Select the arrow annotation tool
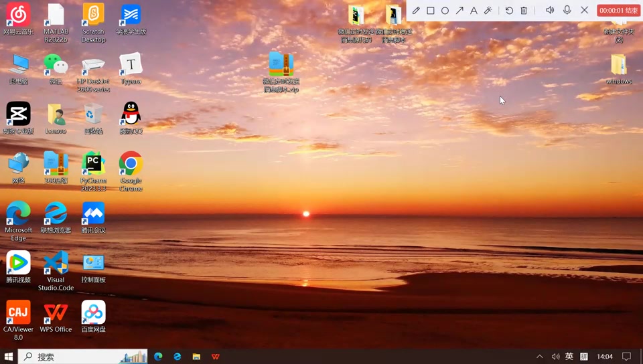This screenshot has width=643, height=364. [459, 11]
